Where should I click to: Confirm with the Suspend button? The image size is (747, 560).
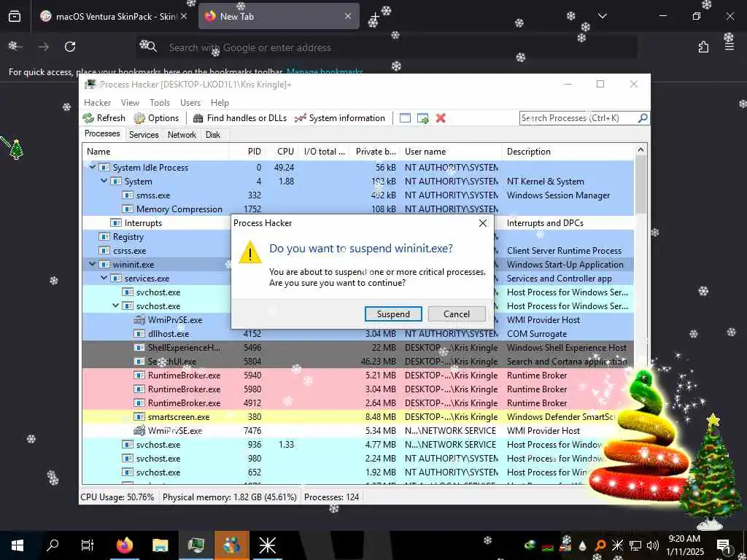click(393, 314)
